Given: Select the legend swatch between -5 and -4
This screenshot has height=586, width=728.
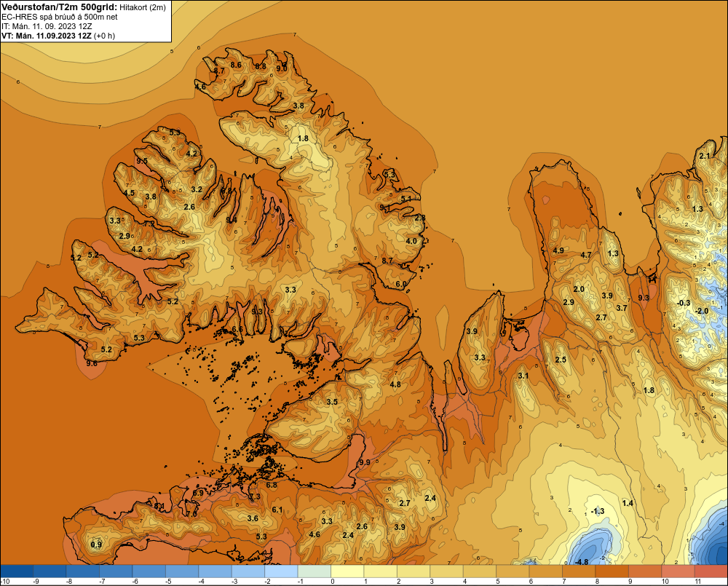Looking at the screenshot, I should pos(182,571).
